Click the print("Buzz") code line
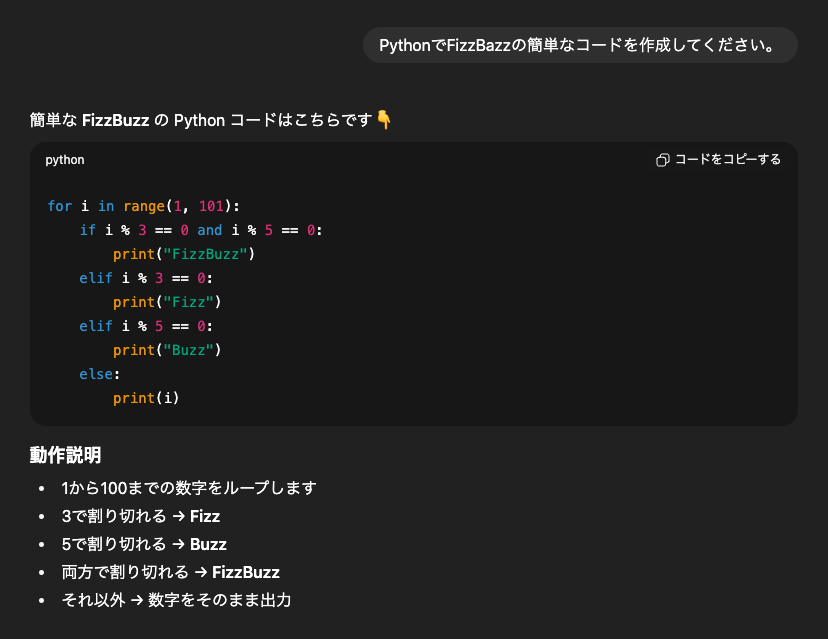Screen dimensions: 828x639 pyautogui.click(x=166, y=350)
